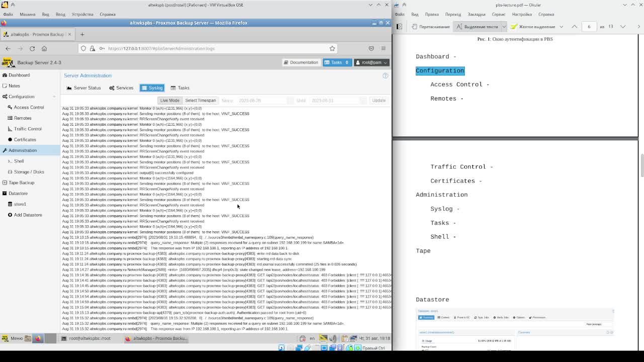Open the file manager taskbar icon
The width and height of the screenshot is (644, 362).
click(28, 338)
